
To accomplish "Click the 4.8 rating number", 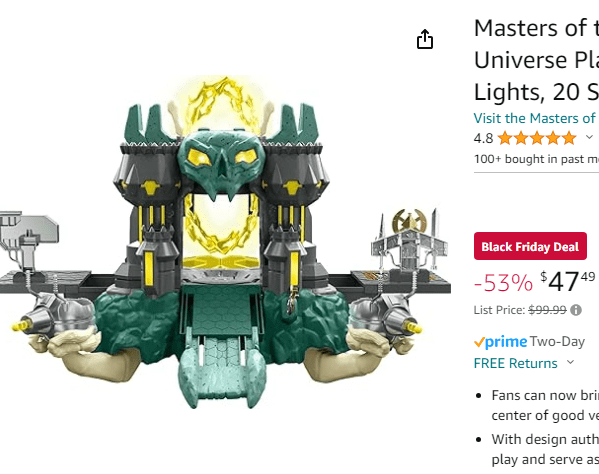I will 483,138.
